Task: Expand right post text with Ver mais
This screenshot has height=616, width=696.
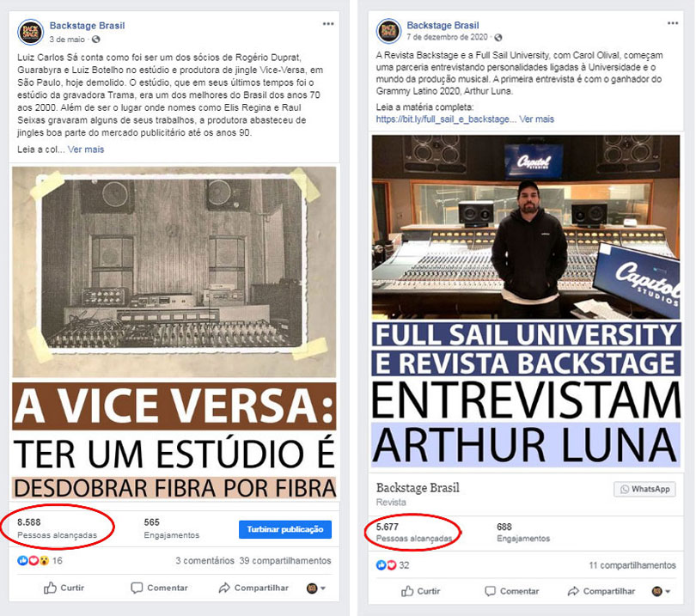Action: click(537, 119)
